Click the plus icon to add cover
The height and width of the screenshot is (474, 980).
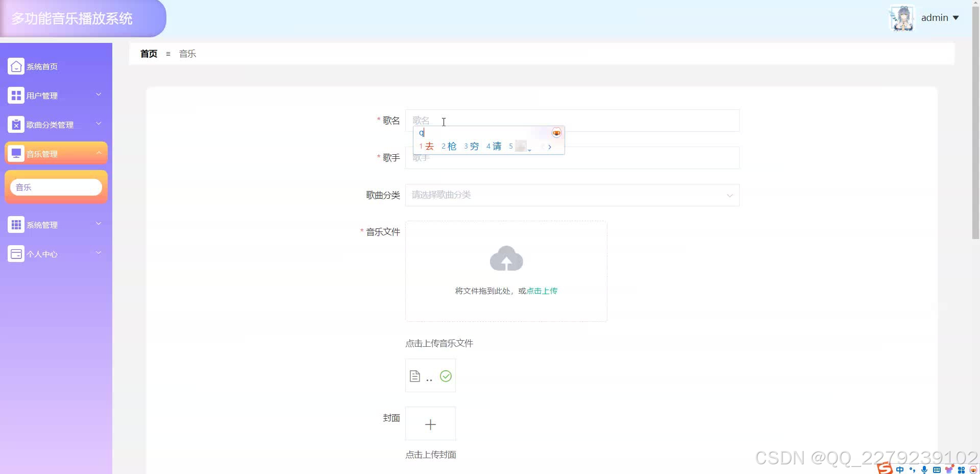point(430,424)
